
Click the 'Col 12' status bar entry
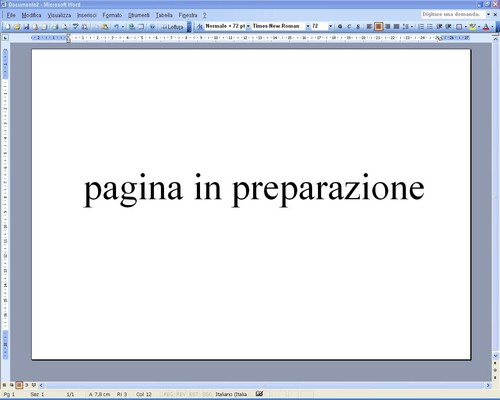[144, 394]
